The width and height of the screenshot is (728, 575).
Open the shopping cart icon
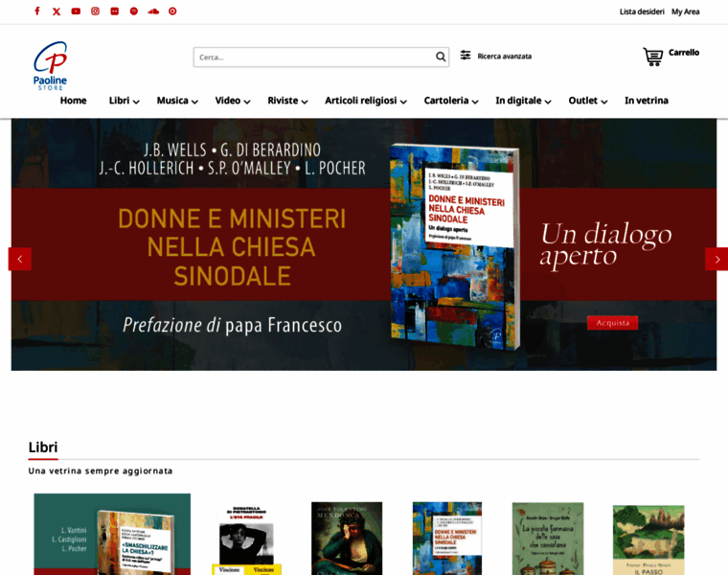(x=652, y=57)
